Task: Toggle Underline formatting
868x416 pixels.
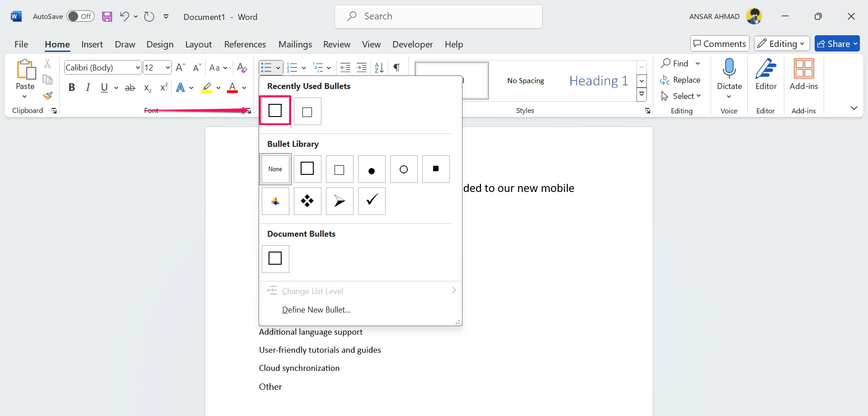Action: [x=104, y=88]
